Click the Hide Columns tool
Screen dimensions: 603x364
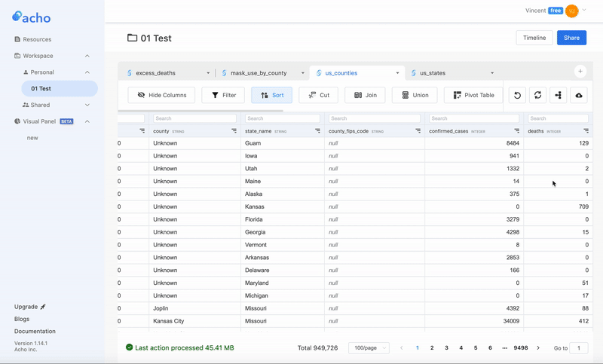161,95
